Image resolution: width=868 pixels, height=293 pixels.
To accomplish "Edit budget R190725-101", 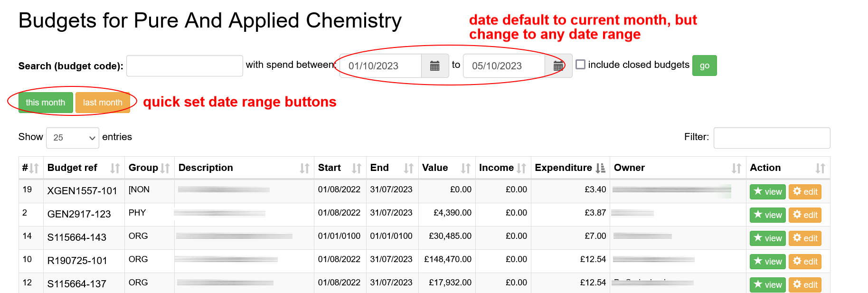I will pos(805,262).
